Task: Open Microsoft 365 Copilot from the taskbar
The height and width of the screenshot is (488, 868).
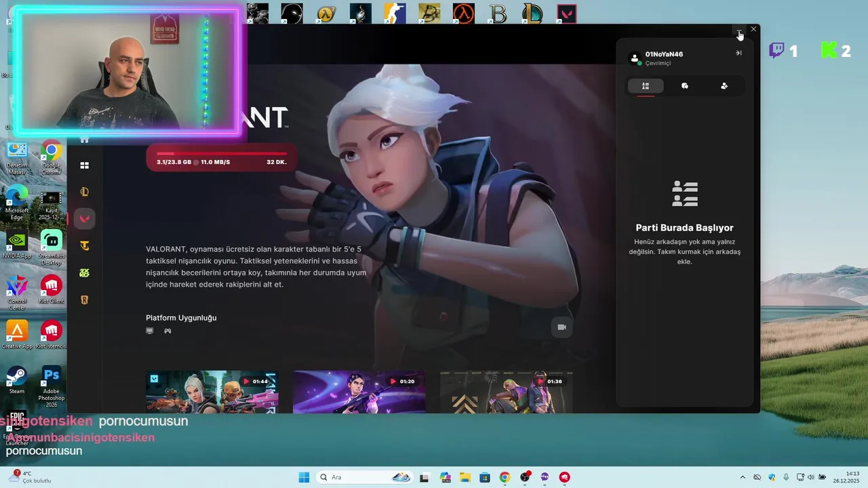Action: tap(445, 477)
